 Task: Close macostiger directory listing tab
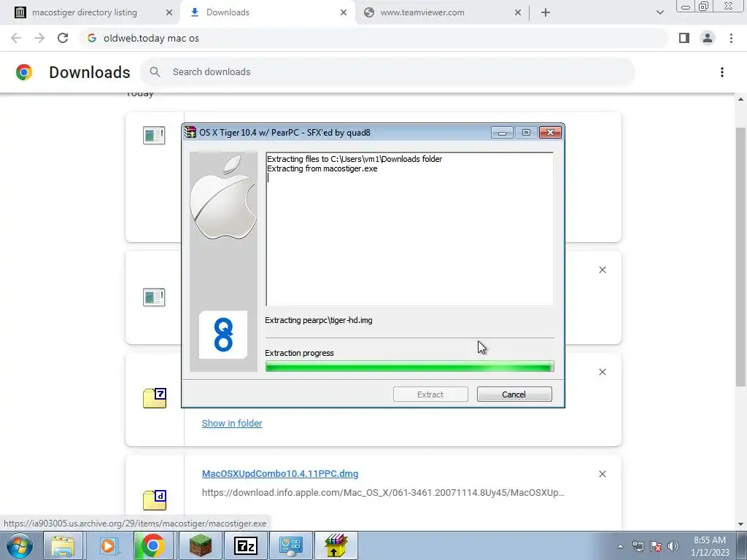169,12
